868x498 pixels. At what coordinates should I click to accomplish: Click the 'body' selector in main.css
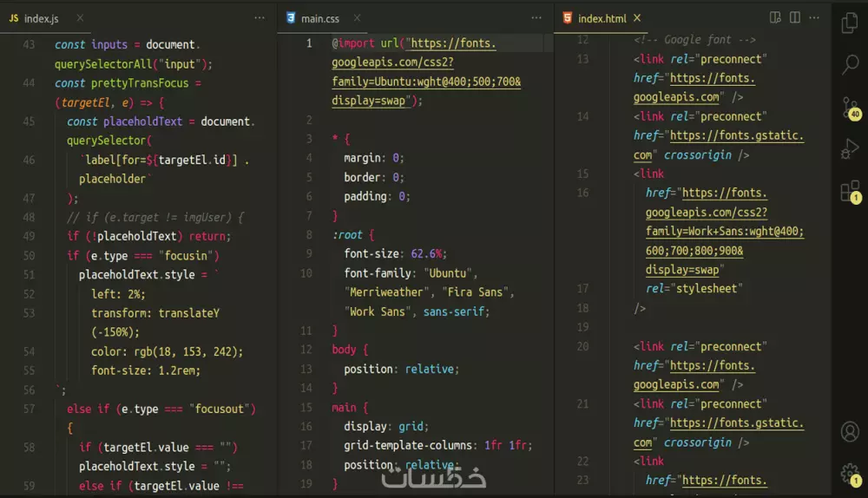[x=344, y=349]
